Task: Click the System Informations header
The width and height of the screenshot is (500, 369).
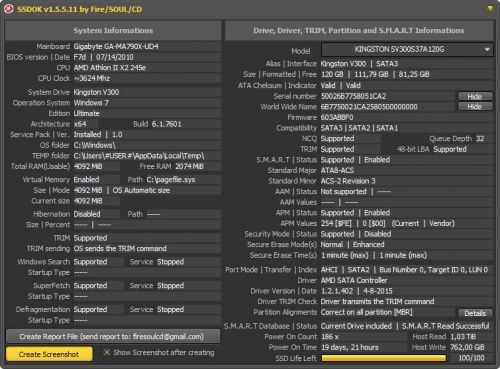Action: pos(113,31)
